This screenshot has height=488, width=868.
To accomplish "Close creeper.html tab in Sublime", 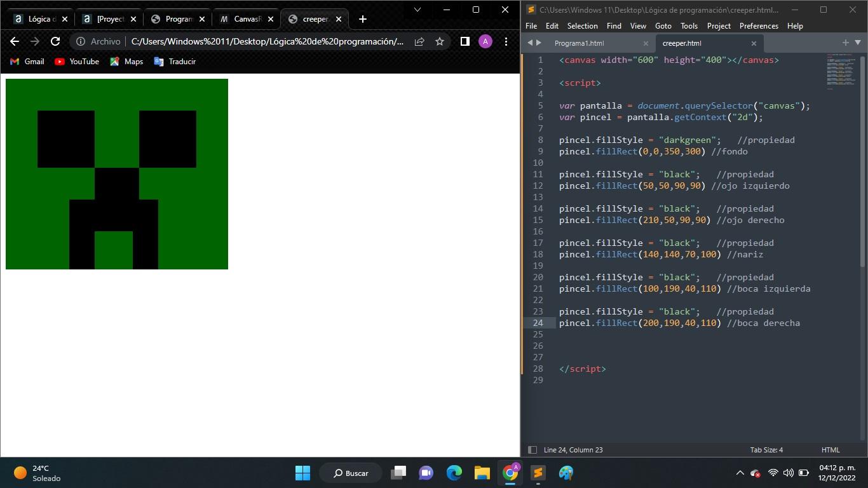I will [x=754, y=43].
